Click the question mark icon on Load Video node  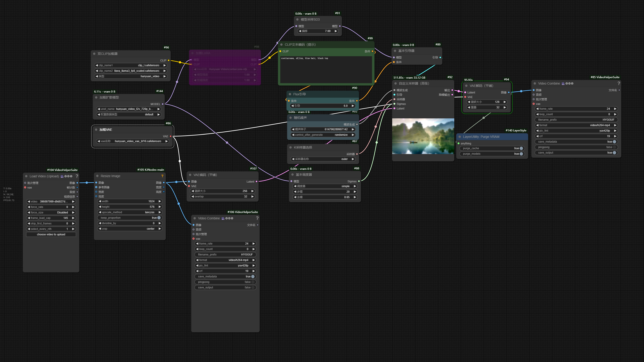pyautogui.click(x=77, y=176)
